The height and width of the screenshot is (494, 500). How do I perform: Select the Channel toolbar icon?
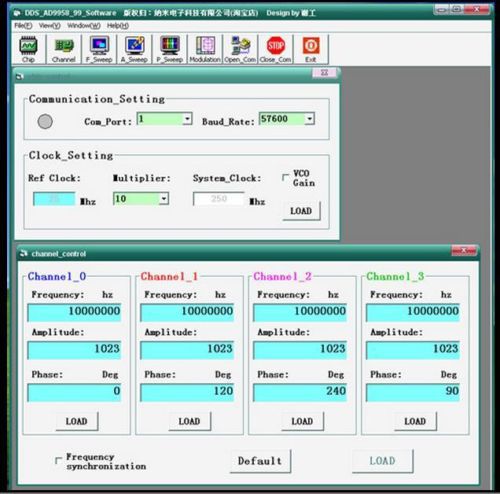(x=63, y=49)
